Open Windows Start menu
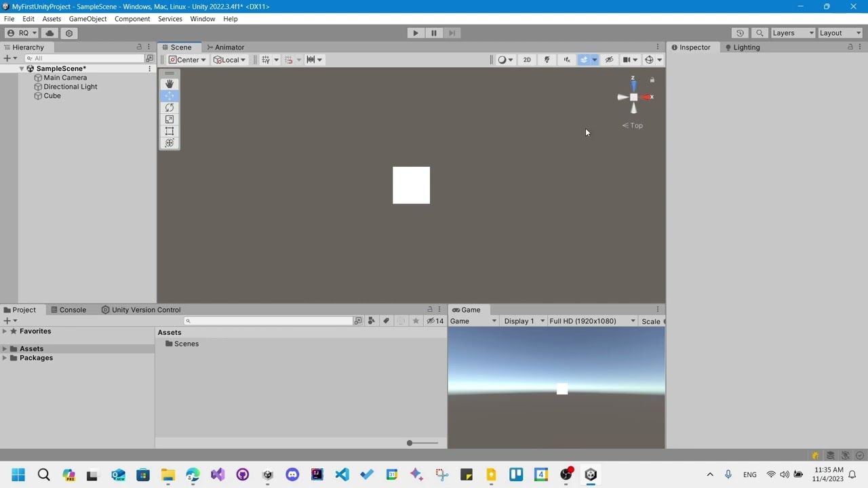Screen dimensions: 868x488 pyautogui.click(x=18, y=474)
